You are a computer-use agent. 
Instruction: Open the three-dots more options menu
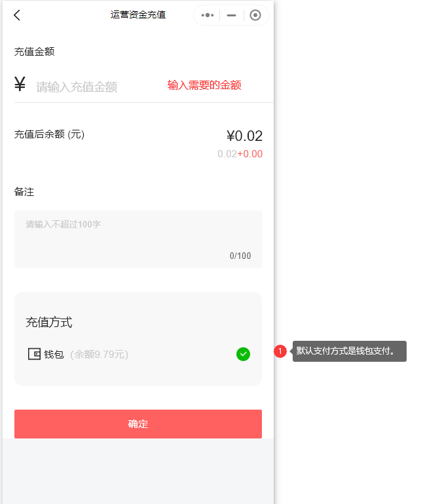click(x=208, y=15)
